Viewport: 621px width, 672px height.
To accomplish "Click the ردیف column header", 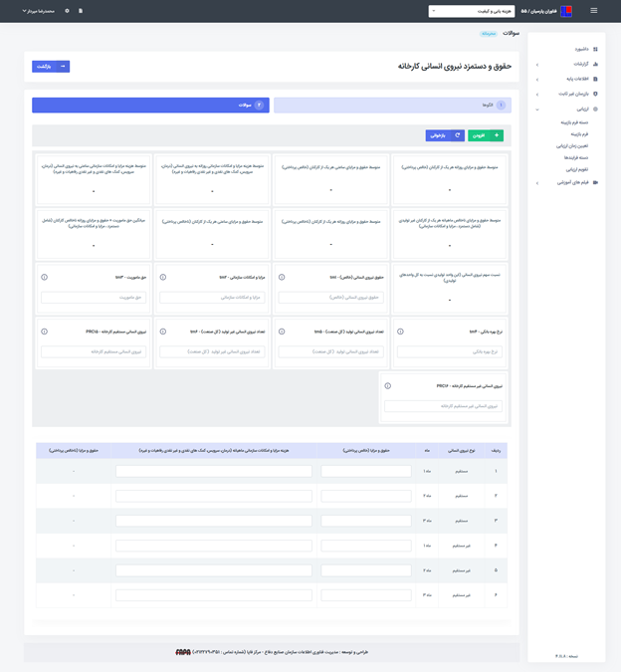I will point(496,451).
